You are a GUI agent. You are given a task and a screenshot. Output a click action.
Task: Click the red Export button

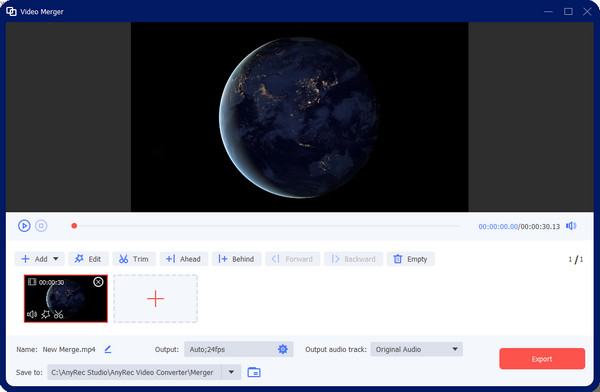tap(542, 359)
